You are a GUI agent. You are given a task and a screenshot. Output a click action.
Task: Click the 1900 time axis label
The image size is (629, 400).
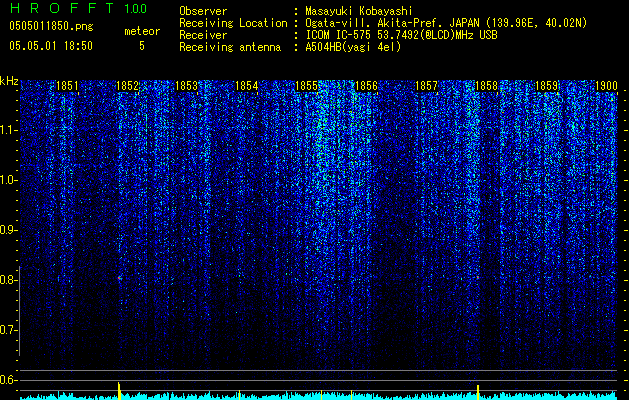click(x=606, y=86)
